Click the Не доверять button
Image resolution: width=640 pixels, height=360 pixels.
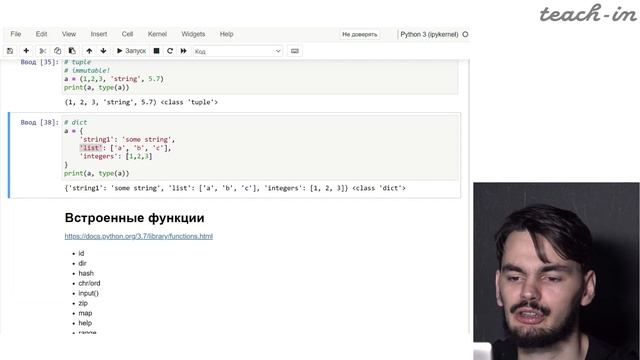[x=360, y=35]
